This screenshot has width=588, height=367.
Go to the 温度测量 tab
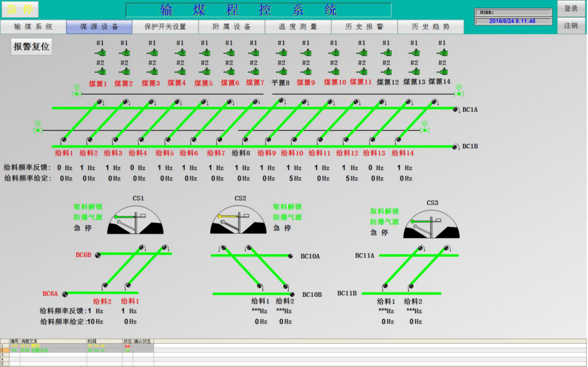click(x=298, y=26)
